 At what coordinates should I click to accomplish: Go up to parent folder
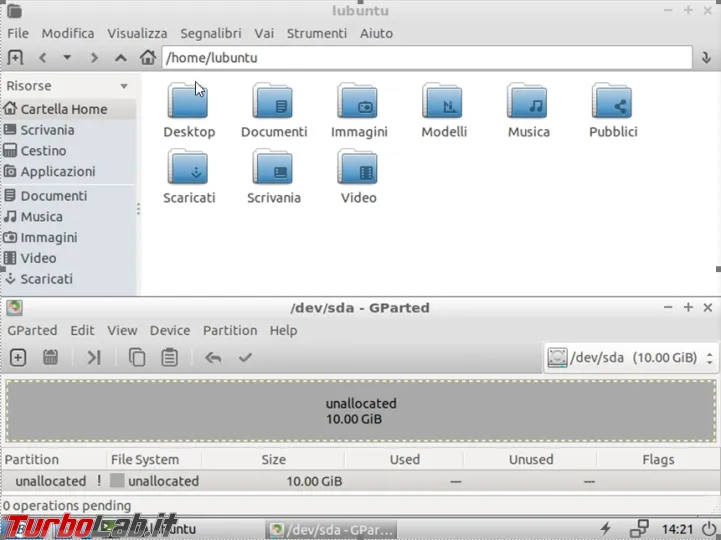(121, 58)
